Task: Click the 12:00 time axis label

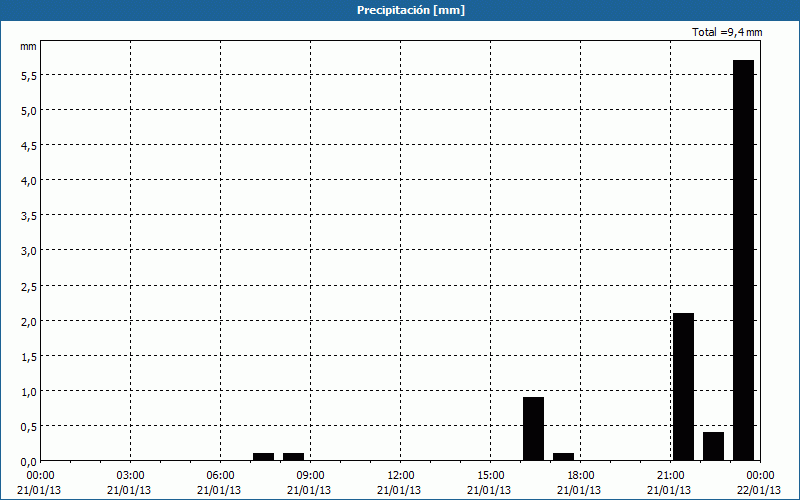Action: tap(401, 476)
